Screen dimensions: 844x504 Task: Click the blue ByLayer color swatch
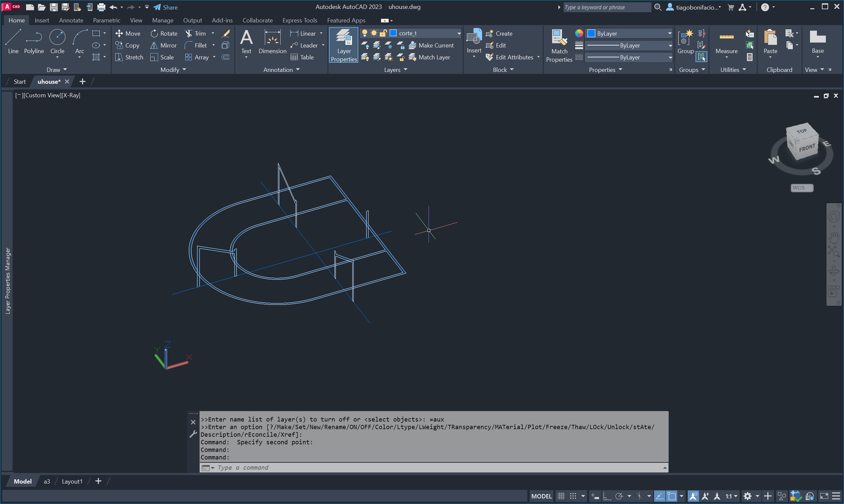[591, 33]
